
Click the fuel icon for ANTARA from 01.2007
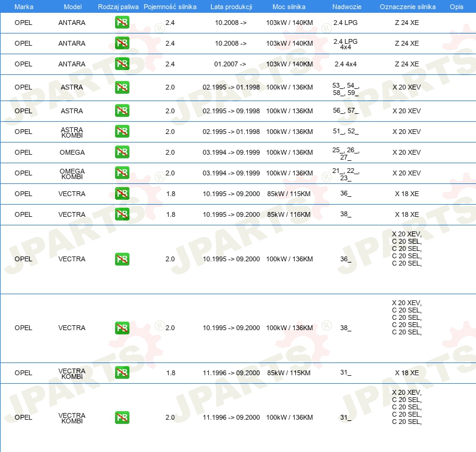tap(122, 64)
